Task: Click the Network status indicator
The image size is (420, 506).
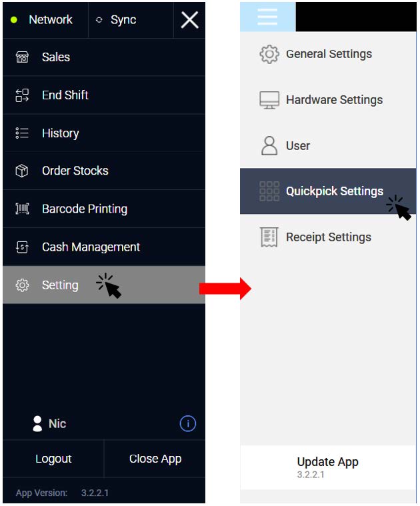Action: (x=45, y=20)
